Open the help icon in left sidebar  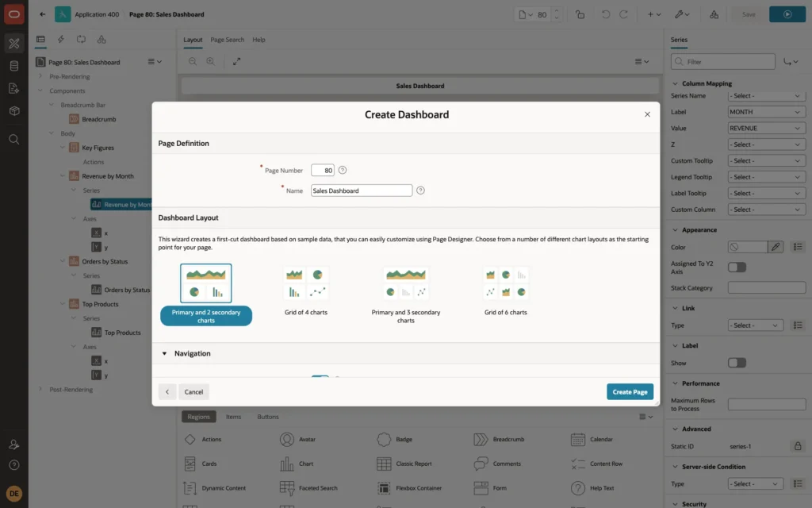pos(14,465)
